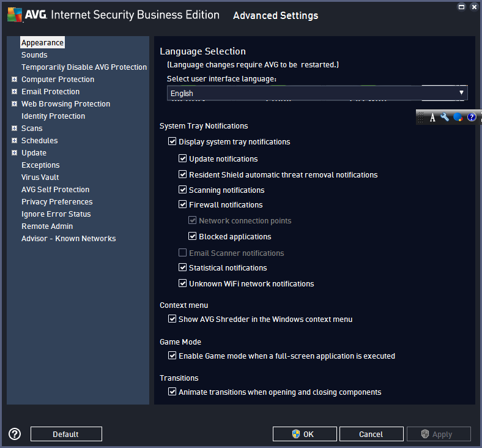Toggle Animate transitions checkbox
Image resolution: width=482 pixels, height=448 pixels.
[172, 392]
